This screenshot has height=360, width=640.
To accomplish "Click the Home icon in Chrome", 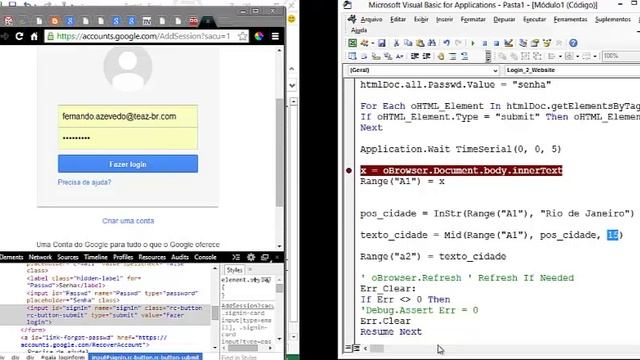I will pyautogui.click(x=34, y=36).
